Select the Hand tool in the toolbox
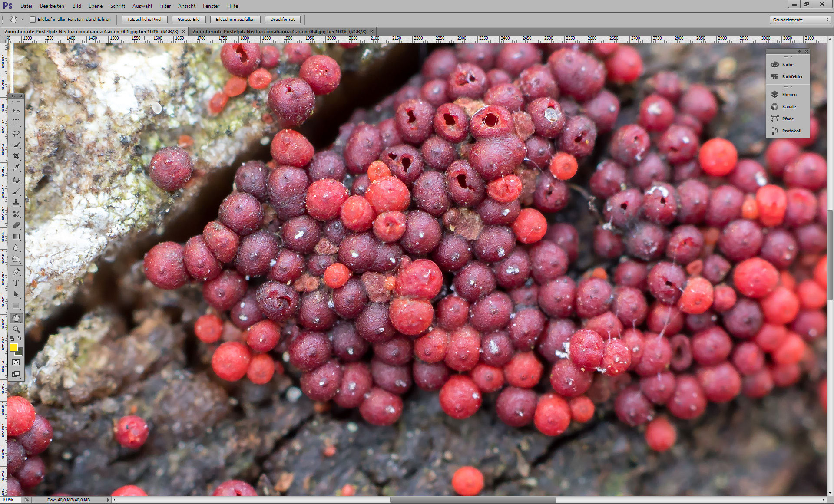Viewport: 834px width, 504px height. click(16, 318)
